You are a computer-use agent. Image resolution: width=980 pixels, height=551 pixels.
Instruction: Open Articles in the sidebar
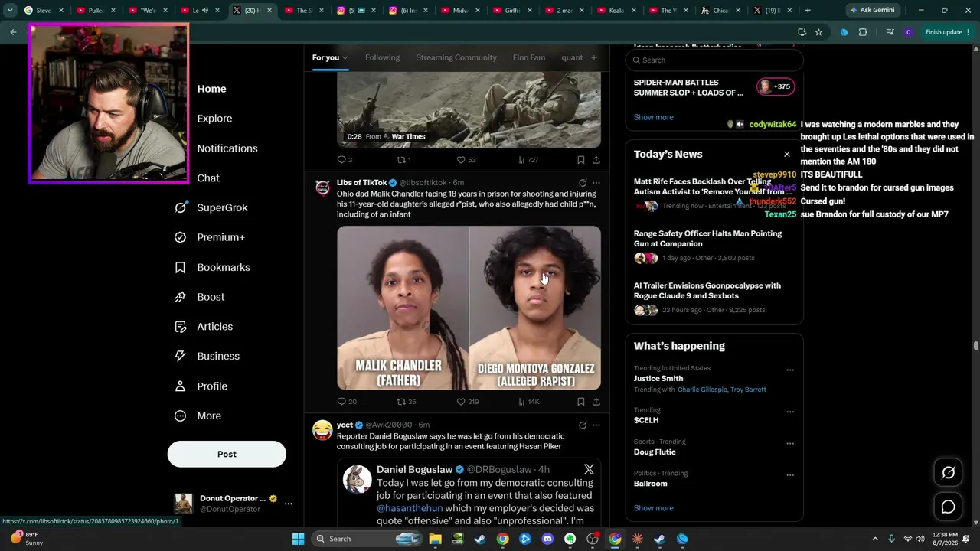204,327
